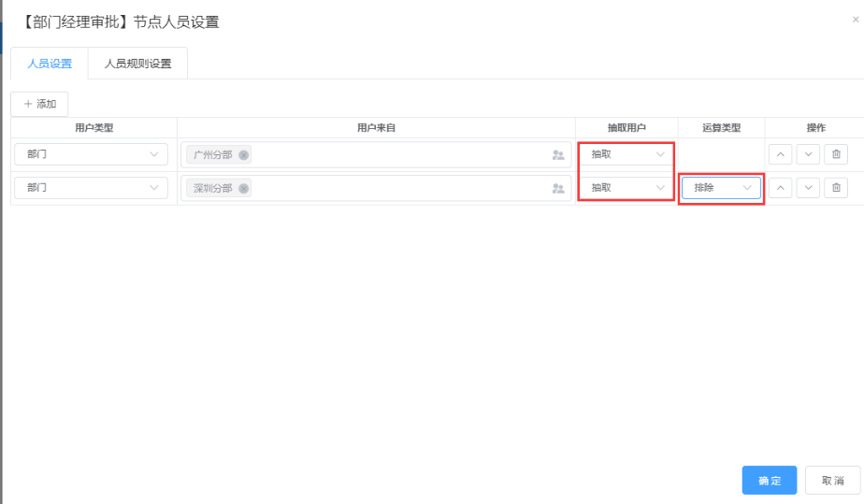This screenshot has width=864, height=504.
Task: Open 用户类型 dropdown in 广州分部 row
Action: coord(92,154)
